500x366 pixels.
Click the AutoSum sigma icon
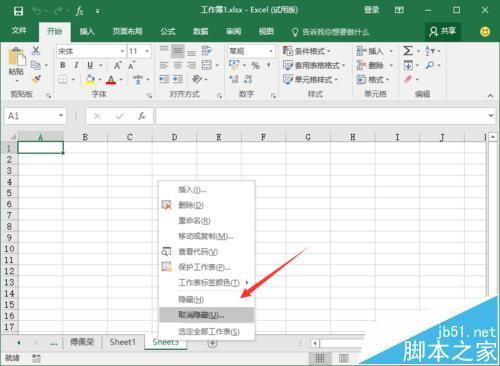point(408,51)
